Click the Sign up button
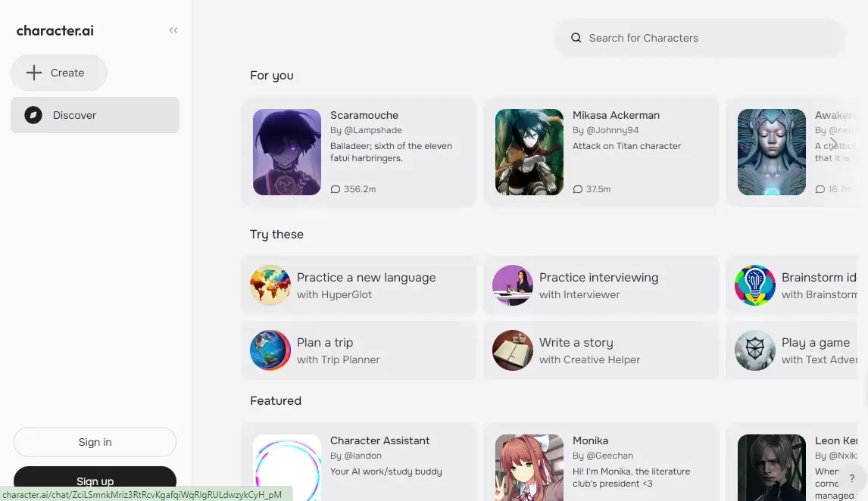Screen dimensions: 868x501 [95, 480]
